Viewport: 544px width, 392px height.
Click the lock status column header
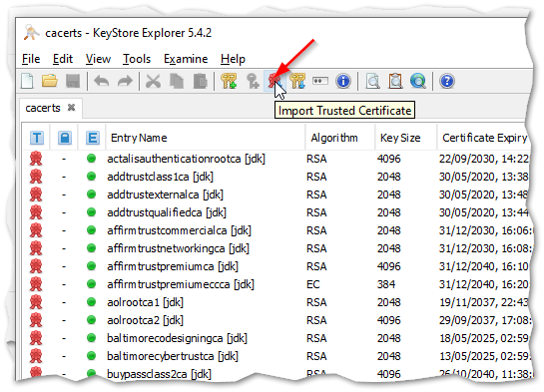pos(65,138)
